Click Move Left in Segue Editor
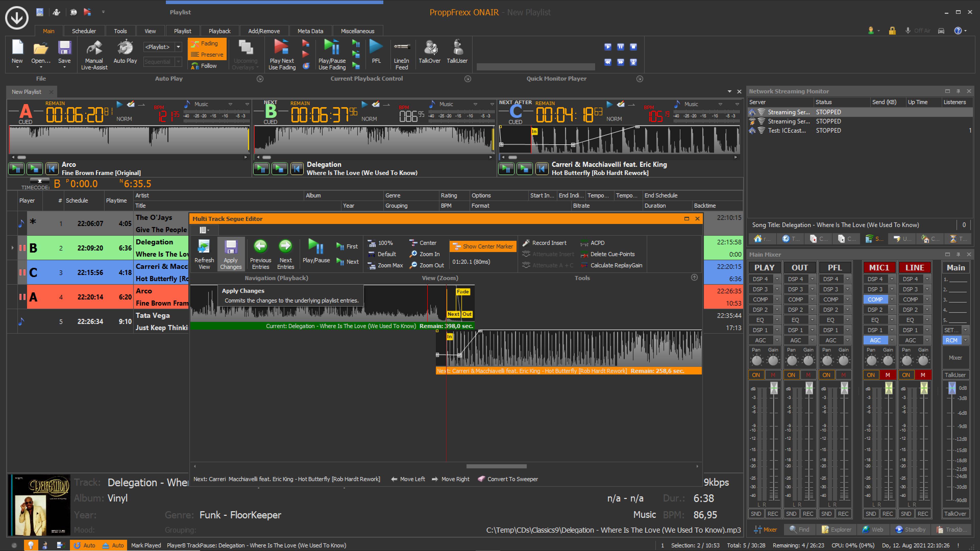Screen dimensions: 980x551 point(408,479)
